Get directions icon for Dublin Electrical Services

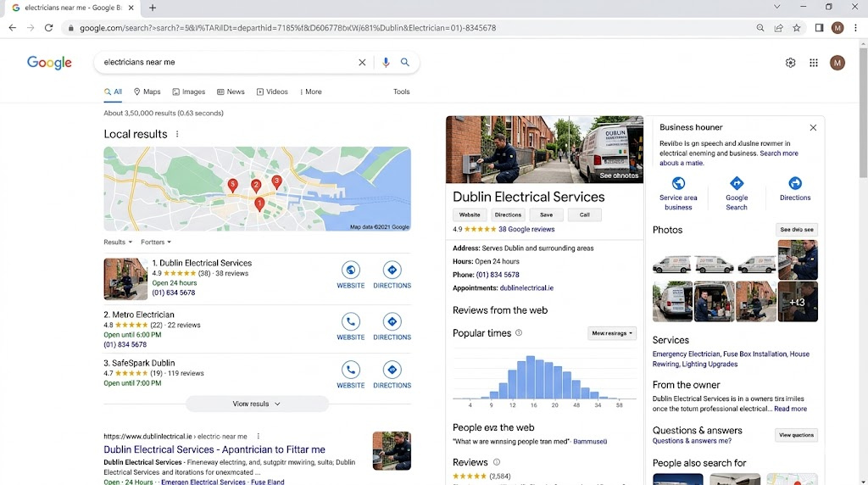(x=392, y=270)
